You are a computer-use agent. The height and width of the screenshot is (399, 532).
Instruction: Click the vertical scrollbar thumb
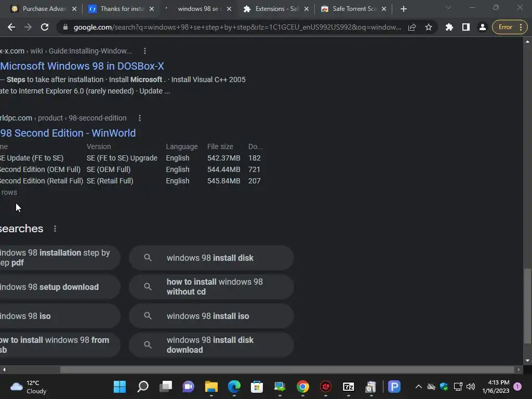coord(527,306)
